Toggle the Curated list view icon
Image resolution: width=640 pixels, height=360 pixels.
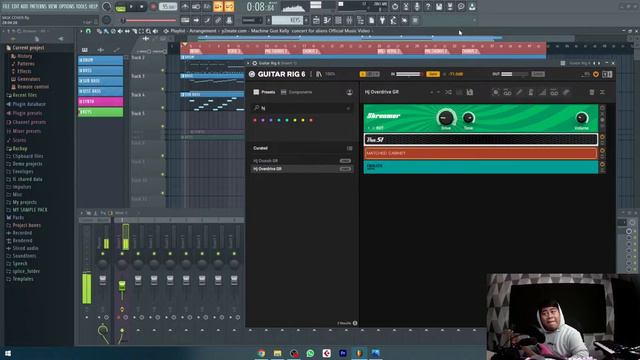349,148
